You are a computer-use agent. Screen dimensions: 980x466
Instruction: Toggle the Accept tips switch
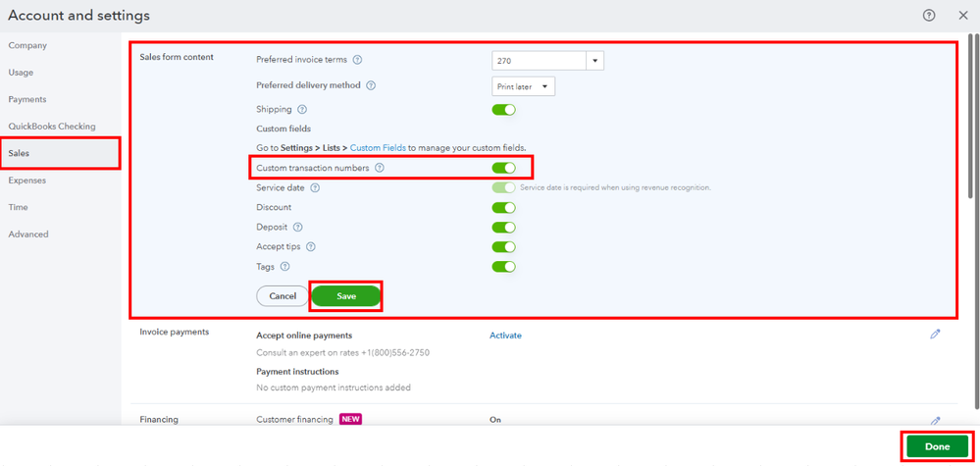click(x=504, y=247)
